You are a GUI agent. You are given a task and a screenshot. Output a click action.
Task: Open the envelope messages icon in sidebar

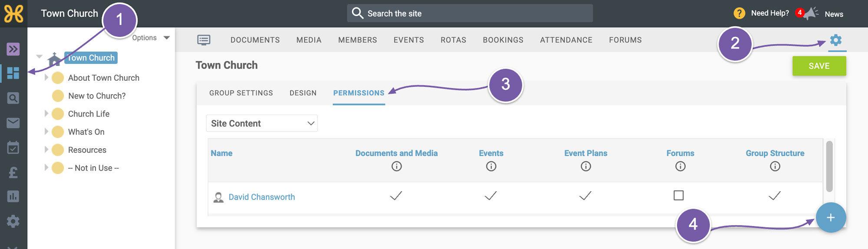pyautogui.click(x=13, y=123)
